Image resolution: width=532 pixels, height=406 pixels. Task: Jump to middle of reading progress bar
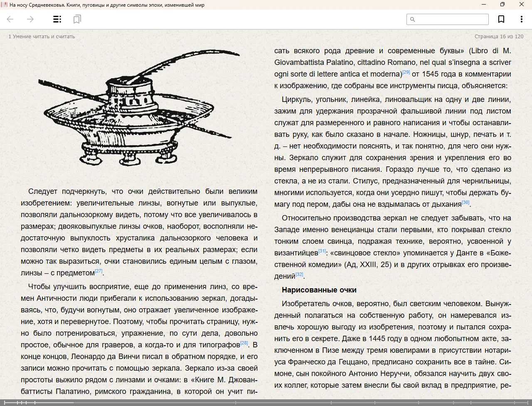pyautogui.click(x=266, y=403)
